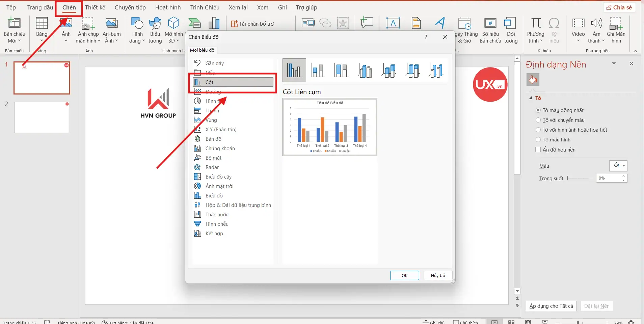Click the Trong suốt transparency slider
Viewport: 644px width, 324px height.
580,178
